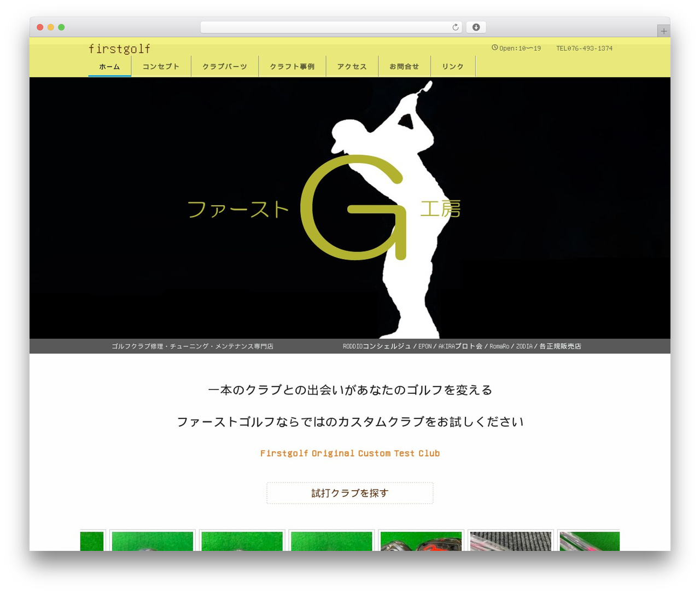Viewport: 700px width, 593px height.
Task: Select the リンク menu item
Action: [x=453, y=67]
